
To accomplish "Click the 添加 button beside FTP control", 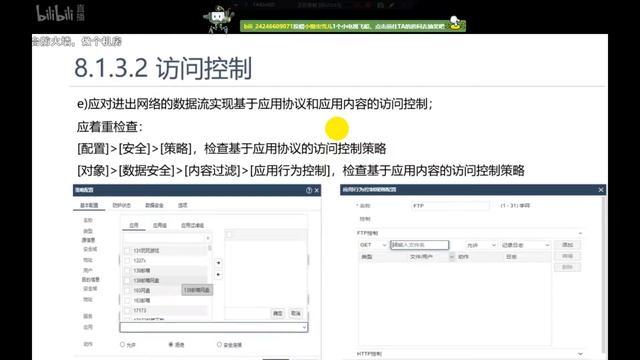I will pos(567,245).
